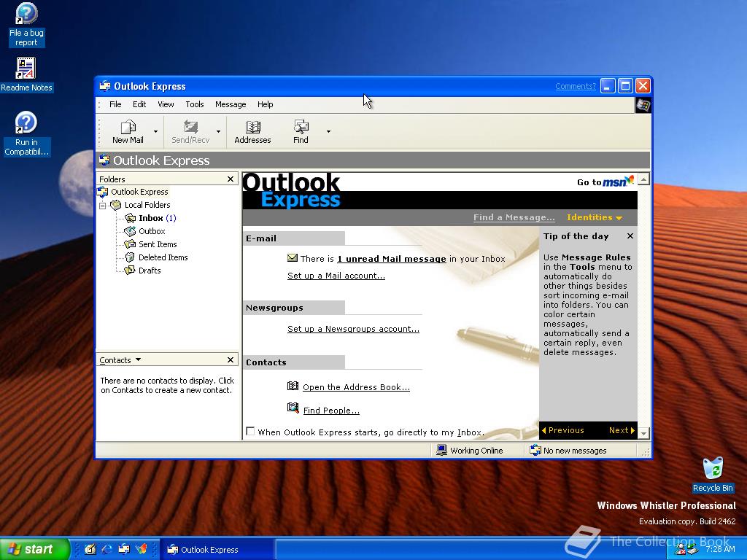747x560 pixels.
Task: Click the Internet Explorer quick launch icon
Action: click(107, 550)
